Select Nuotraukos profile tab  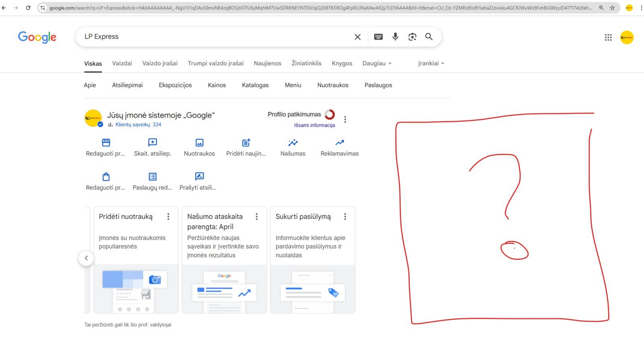(x=333, y=85)
